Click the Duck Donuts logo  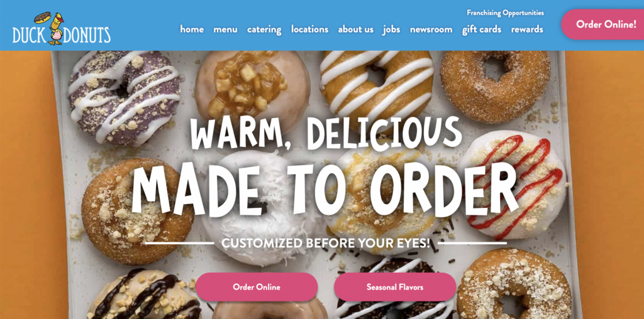tap(61, 29)
